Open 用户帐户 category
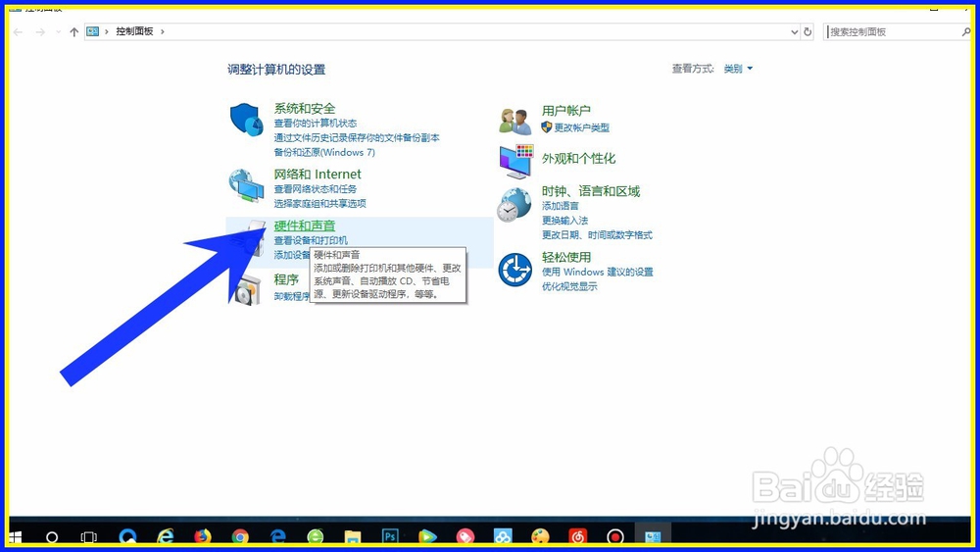 [x=566, y=111]
